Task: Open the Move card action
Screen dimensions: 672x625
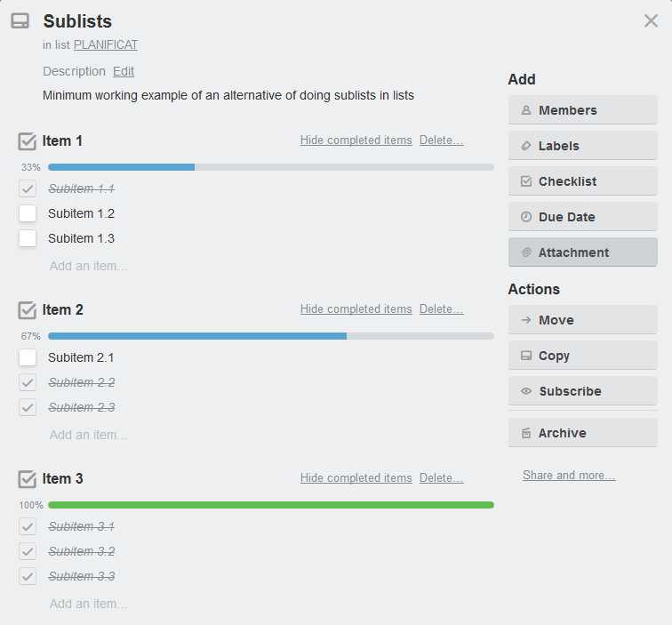Action: [583, 320]
